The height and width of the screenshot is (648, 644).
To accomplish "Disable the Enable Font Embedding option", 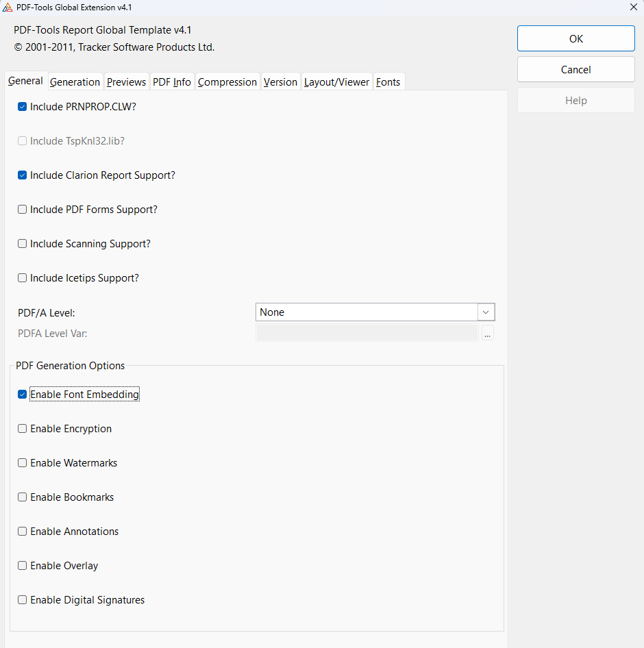I will [x=23, y=395].
